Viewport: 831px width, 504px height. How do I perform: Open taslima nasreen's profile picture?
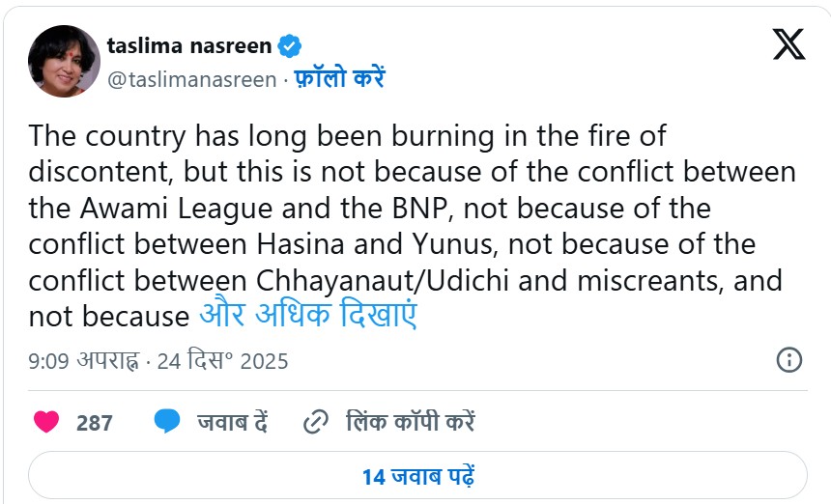[x=64, y=62]
